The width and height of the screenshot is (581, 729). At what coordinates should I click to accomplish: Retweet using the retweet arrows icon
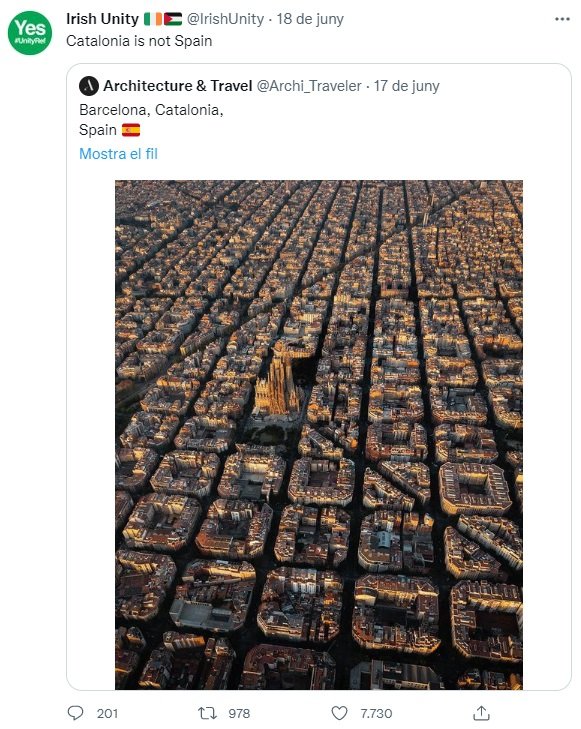click(207, 713)
